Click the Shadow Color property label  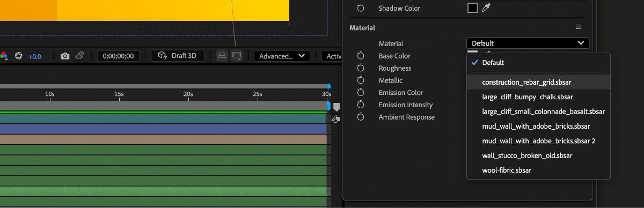click(399, 8)
